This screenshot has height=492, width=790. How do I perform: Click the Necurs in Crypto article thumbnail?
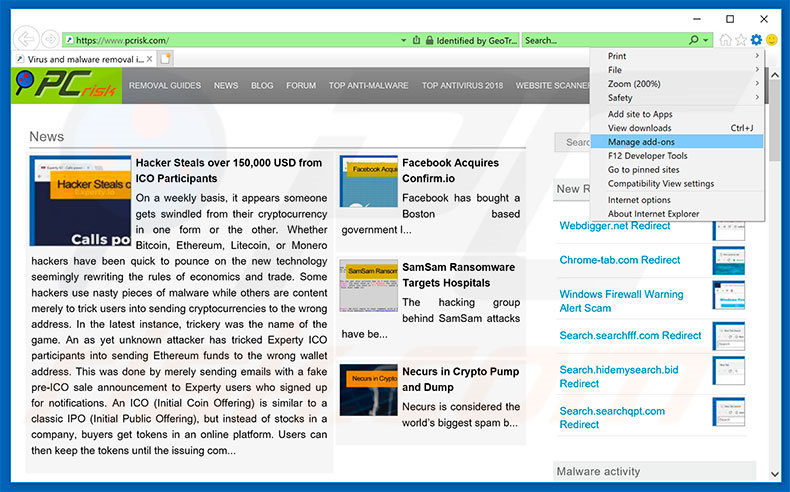(369, 390)
